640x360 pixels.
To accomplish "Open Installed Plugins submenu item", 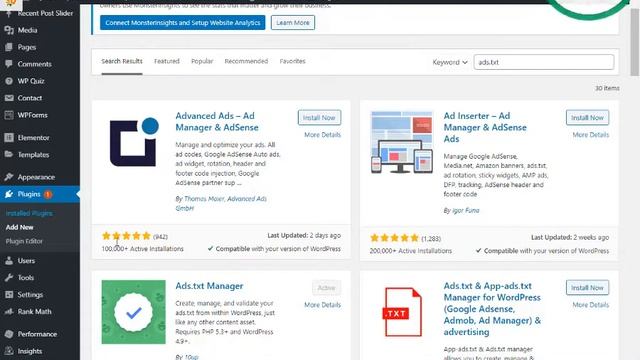I will pos(29,213).
